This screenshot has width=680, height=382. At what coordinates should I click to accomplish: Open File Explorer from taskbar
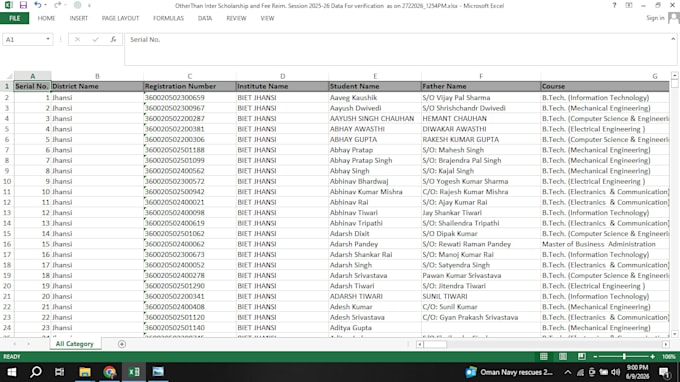click(x=85, y=372)
